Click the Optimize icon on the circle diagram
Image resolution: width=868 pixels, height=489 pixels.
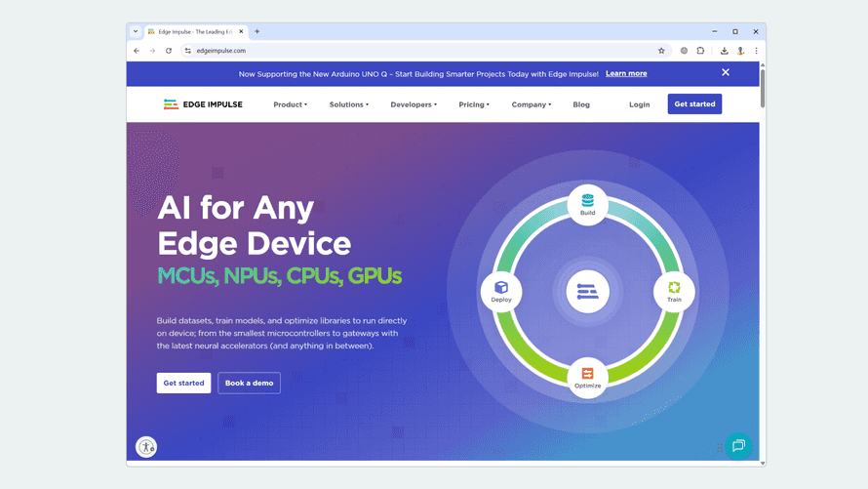point(587,378)
